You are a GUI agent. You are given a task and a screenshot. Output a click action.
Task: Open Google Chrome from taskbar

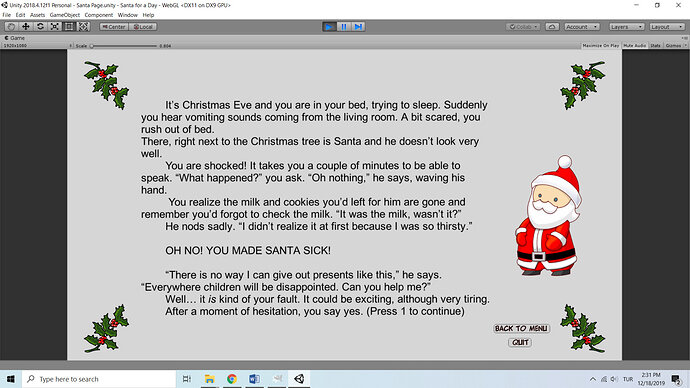coord(232,379)
